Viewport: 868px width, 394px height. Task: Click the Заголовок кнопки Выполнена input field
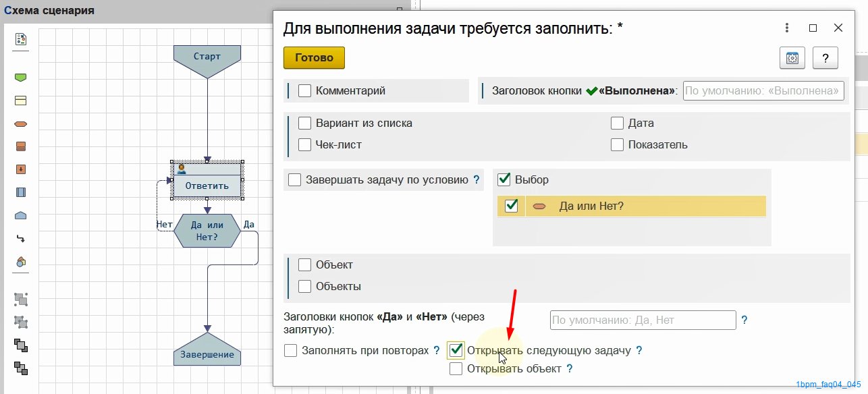763,91
